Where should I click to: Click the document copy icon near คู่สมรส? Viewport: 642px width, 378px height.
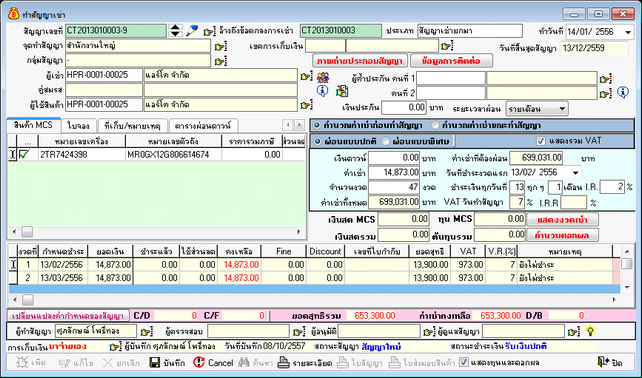(x=342, y=91)
